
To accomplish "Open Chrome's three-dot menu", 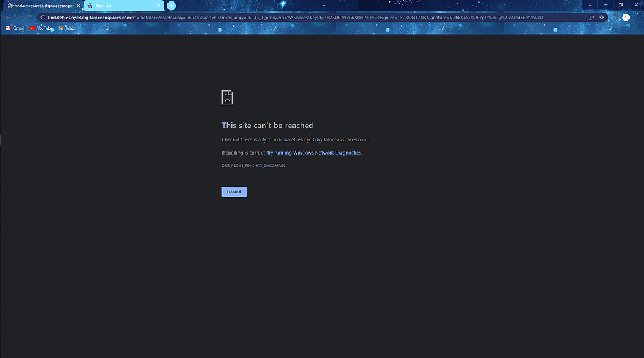I will [636, 17].
